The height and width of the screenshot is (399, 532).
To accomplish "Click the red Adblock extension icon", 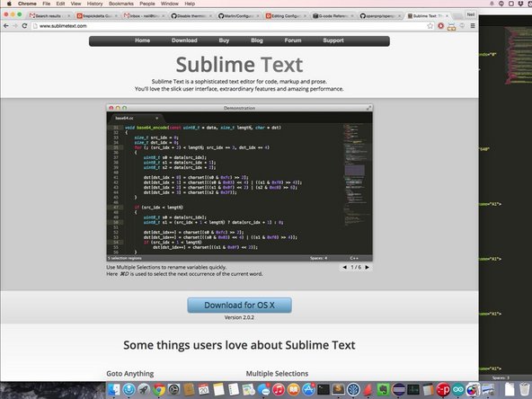I will [440, 26].
